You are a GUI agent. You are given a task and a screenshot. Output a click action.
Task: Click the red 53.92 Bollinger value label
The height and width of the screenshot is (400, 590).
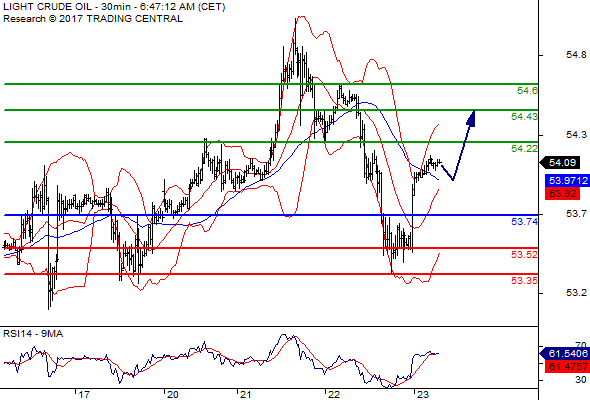tap(562, 194)
